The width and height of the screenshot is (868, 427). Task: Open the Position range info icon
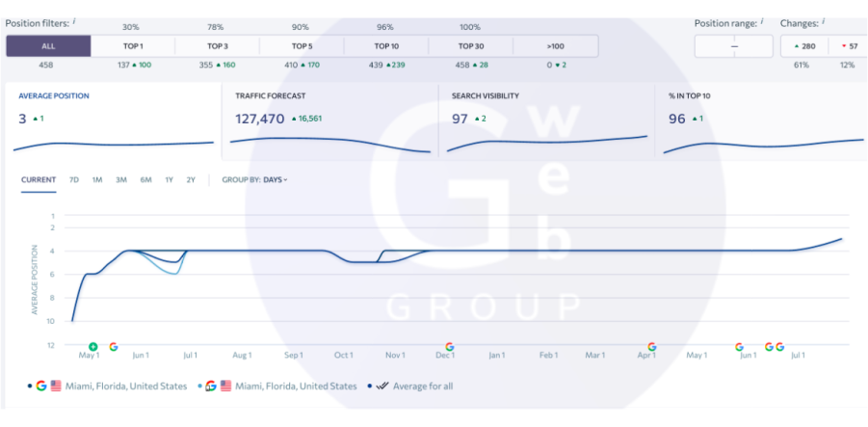761,20
